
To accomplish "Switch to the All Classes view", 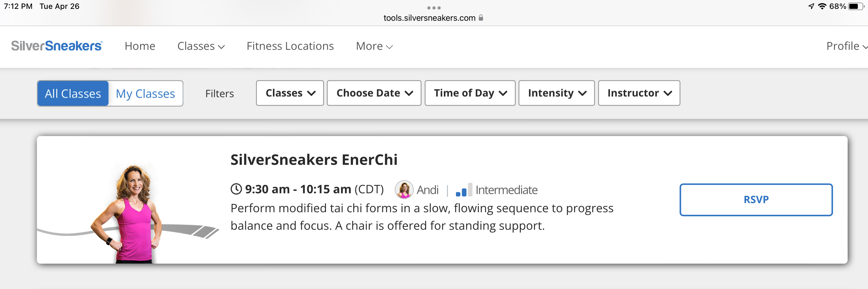I will (73, 94).
